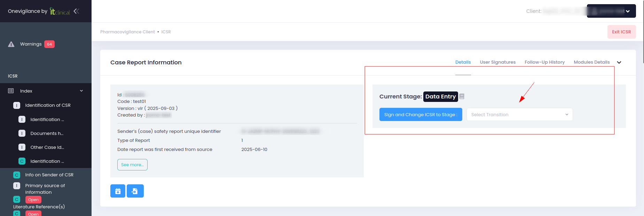
Task: Open the Select Transition dropdown
Action: (x=519, y=114)
